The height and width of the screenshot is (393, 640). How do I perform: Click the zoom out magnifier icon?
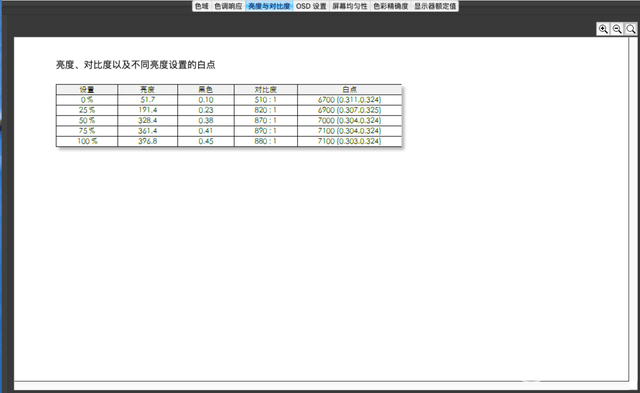pos(617,29)
